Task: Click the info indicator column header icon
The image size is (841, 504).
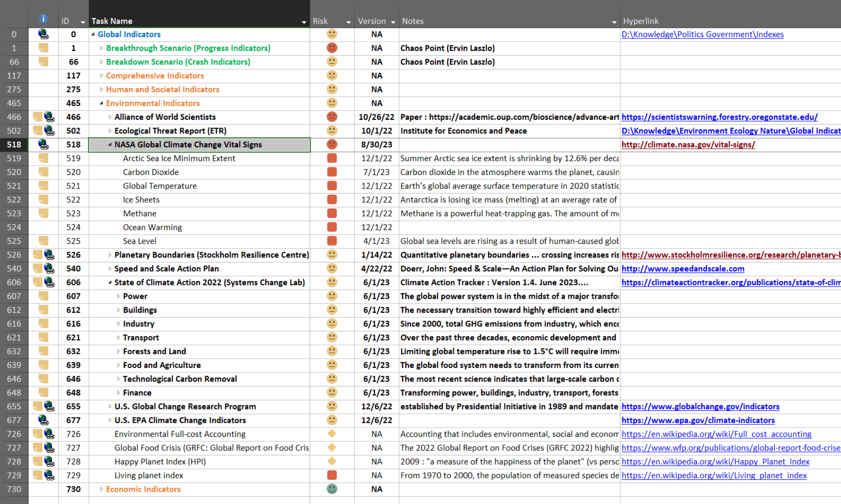Action: click(43, 19)
